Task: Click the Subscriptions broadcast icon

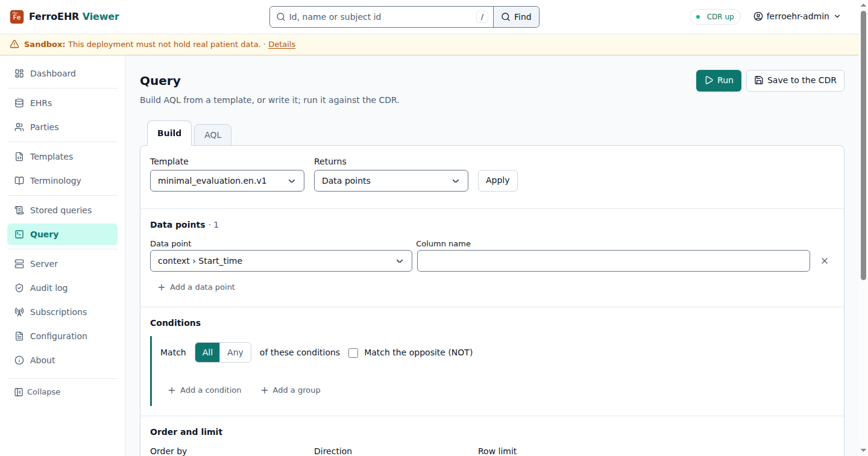Action: (x=19, y=312)
